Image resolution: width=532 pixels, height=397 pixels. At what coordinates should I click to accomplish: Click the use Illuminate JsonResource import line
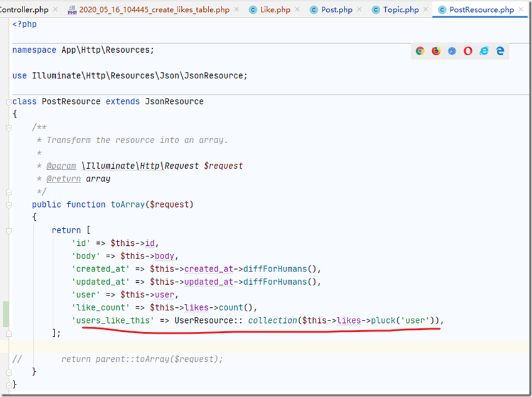coord(130,76)
